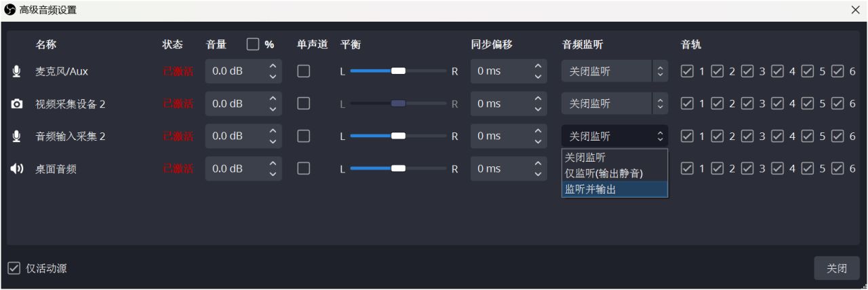Click the volume dB field for 视频采集设备 2
The image size is (868, 290).
tap(235, 104)
